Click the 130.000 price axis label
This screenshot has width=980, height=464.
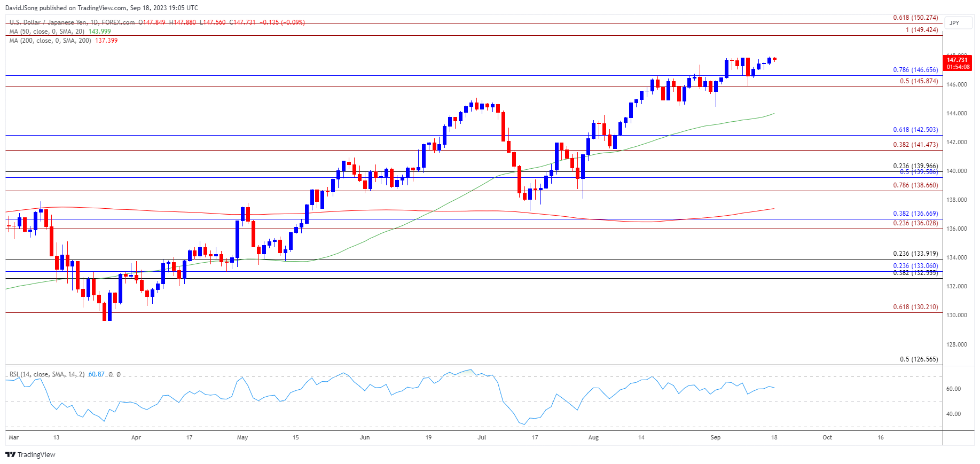(957, 315)
